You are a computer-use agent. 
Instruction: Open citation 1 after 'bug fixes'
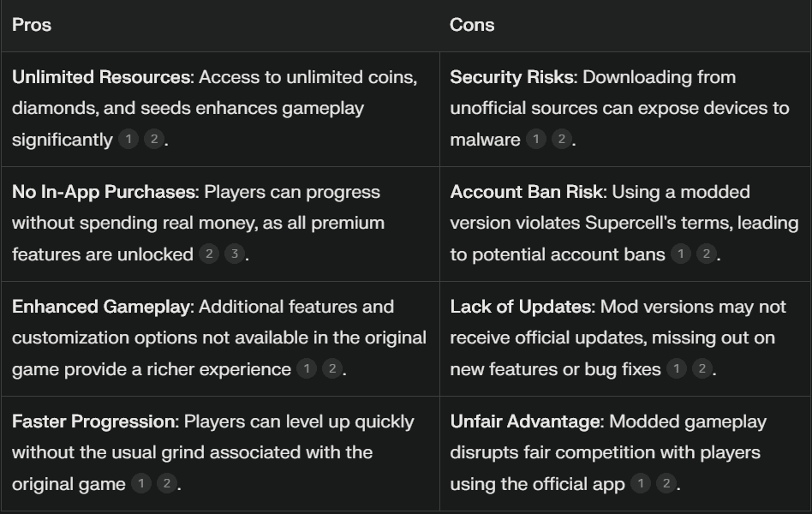(x=677, y=369)
